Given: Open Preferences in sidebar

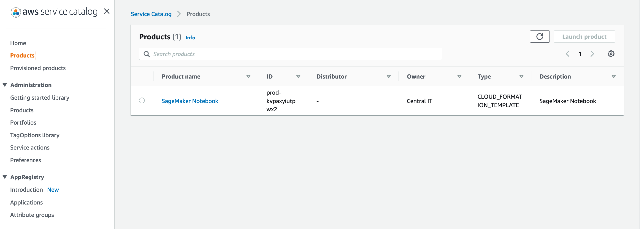Looking at the screenshot, I should point(25,160).
